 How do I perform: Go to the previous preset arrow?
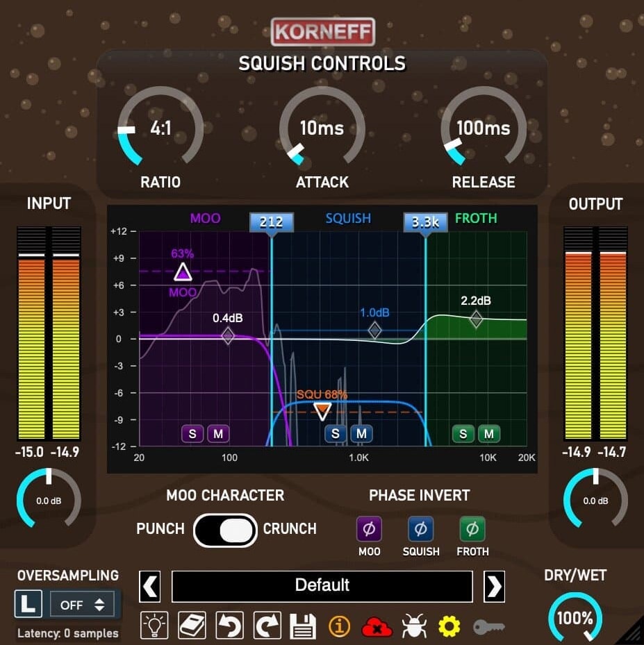tap(151, 587)
